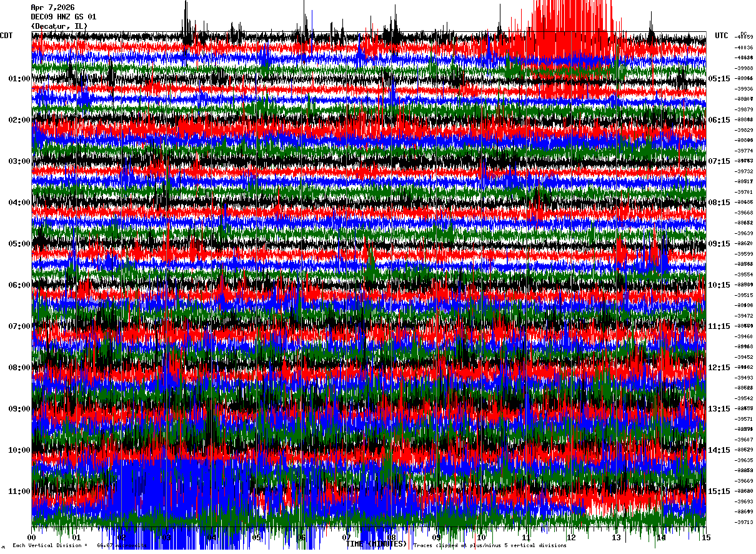
Task: Select the -39713 trace offset value
Action: click(x=744, y=522)
